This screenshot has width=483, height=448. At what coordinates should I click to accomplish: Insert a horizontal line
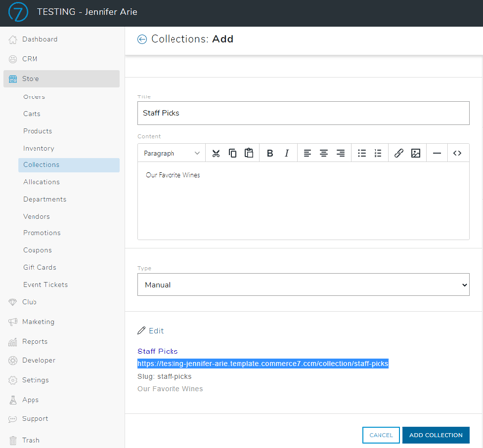click(437, 153)
